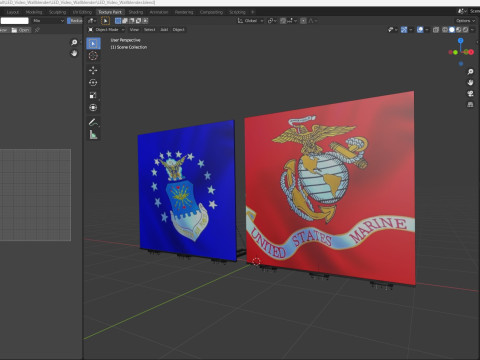Open the Object menu in 3D viewport

(178, 30)
